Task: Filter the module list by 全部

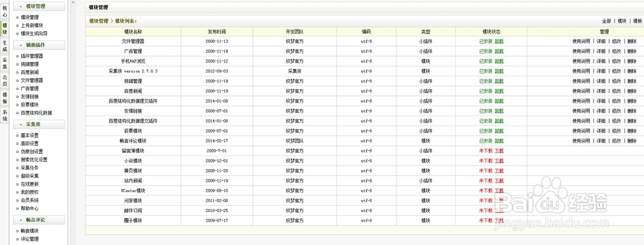Action: [x=606, y=21]
